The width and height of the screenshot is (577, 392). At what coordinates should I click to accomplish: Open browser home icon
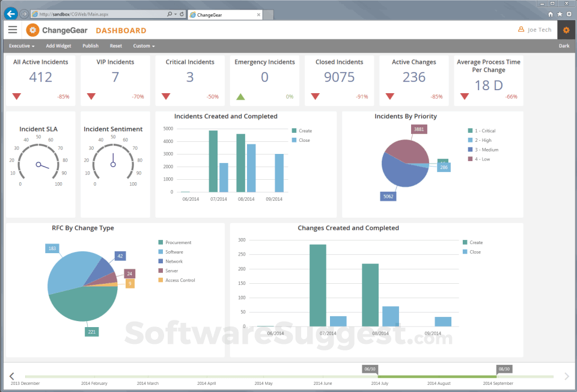[551, 14]
